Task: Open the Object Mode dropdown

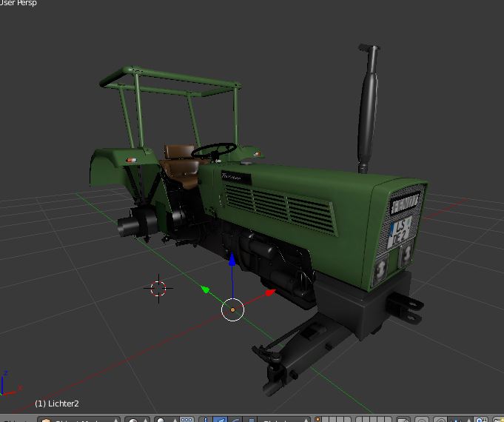Action: (x=78, y=419)
